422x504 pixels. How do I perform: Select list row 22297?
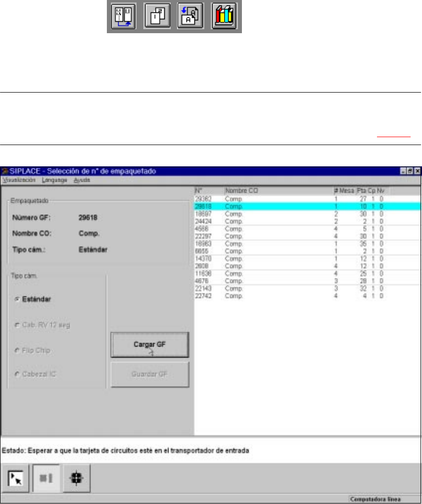(307, 236)
